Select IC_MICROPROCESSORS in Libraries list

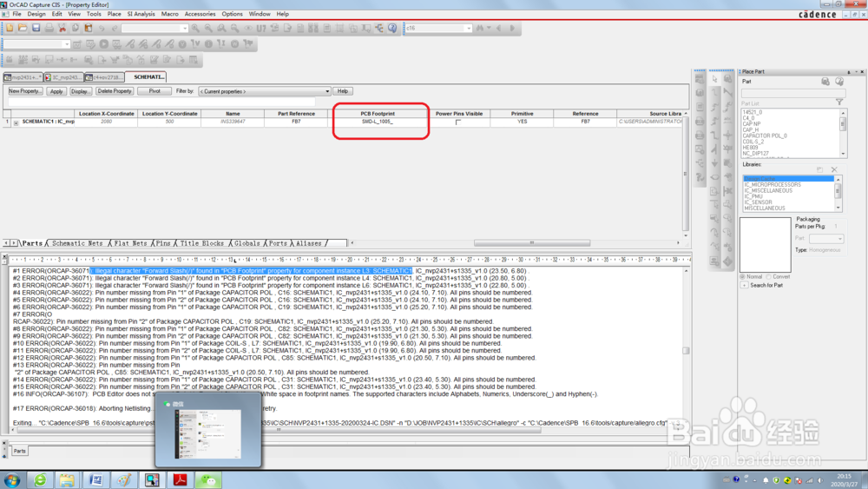773,184
